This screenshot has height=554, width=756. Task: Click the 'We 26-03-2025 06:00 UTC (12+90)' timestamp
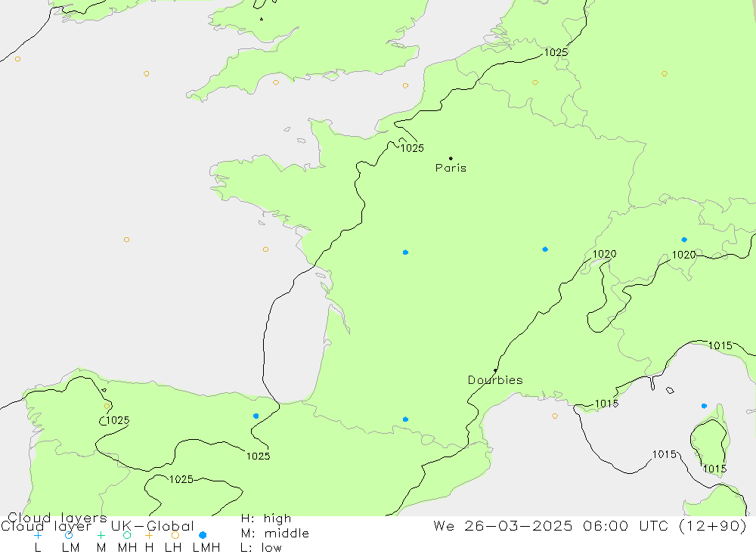pyautogui.click(x=590, y=525)
